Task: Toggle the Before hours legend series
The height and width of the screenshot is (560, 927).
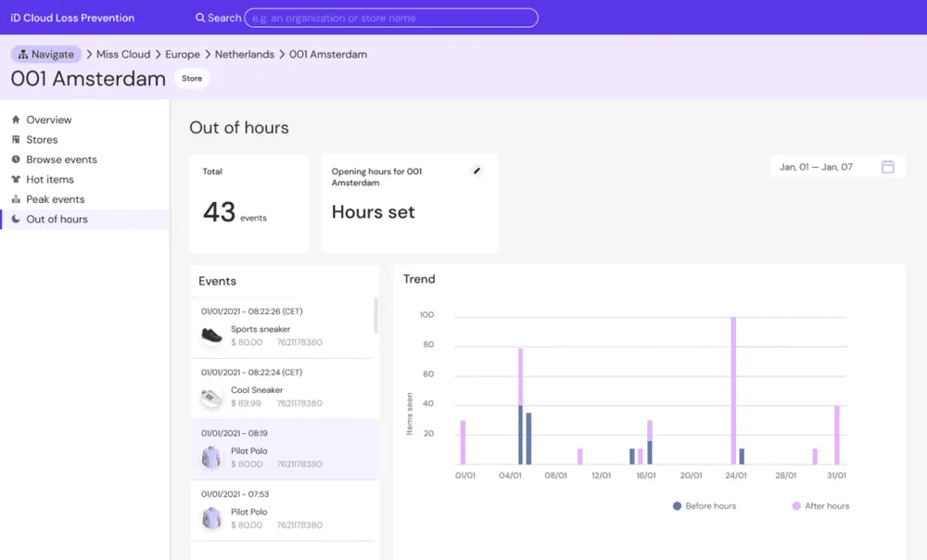Action: point(705,505)
